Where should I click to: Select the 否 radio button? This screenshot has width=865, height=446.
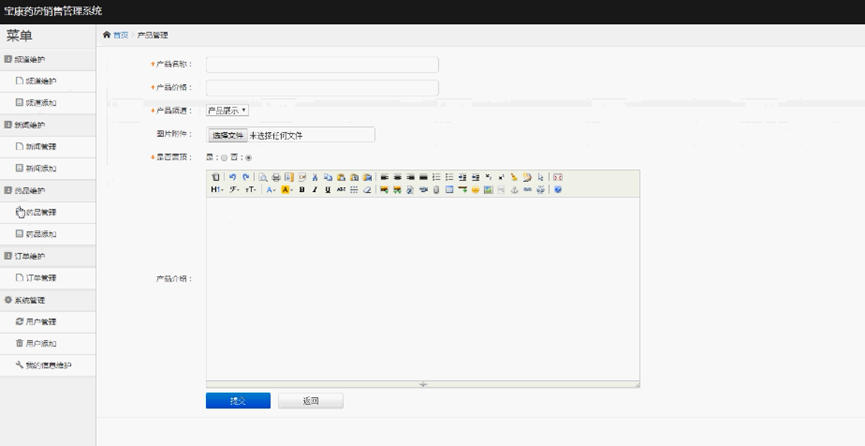coord(248,158)
